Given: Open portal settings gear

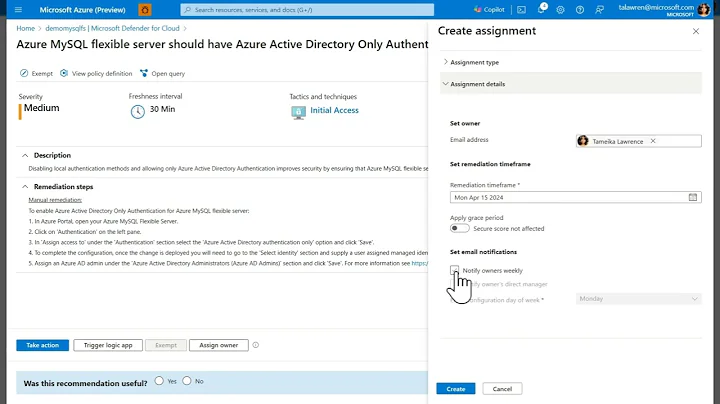Looking at the screenshot, I should [x=560, y=10].
